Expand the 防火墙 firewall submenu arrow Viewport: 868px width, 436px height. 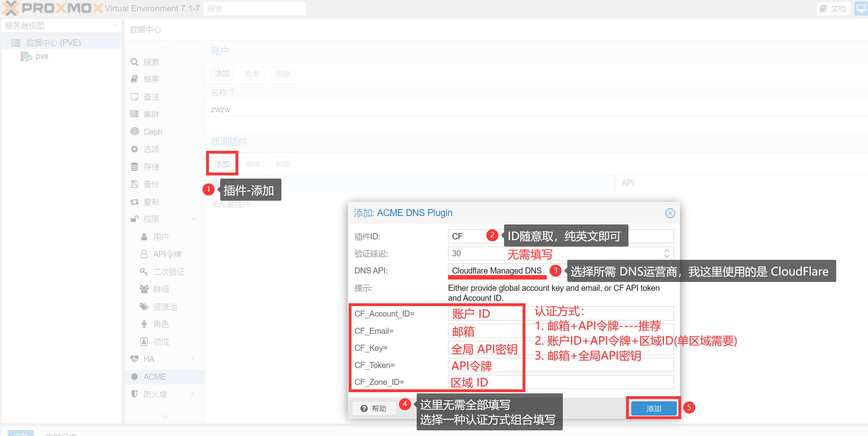(193, 394)
